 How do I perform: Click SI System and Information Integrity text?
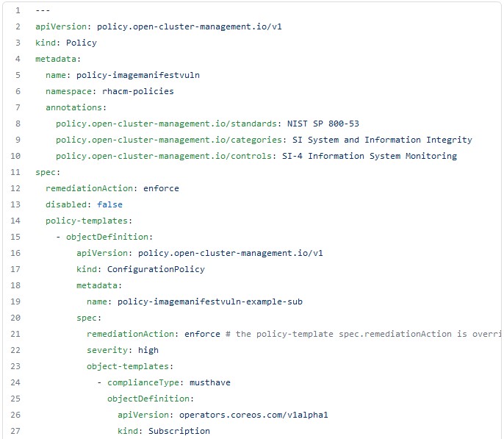click(x=382, y=140)
